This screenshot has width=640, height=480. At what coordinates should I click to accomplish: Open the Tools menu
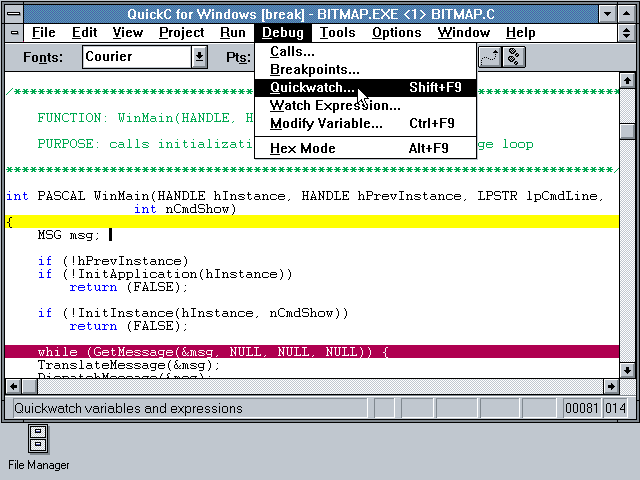tap(337, 33)
